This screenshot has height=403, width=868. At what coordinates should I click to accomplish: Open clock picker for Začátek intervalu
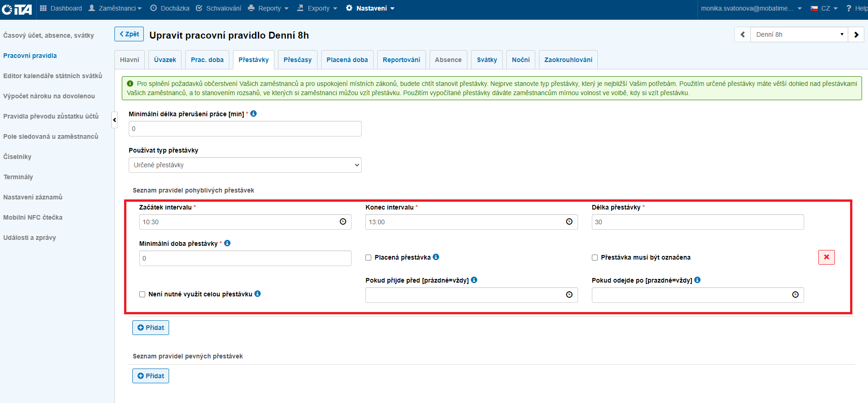click(343, 222)
